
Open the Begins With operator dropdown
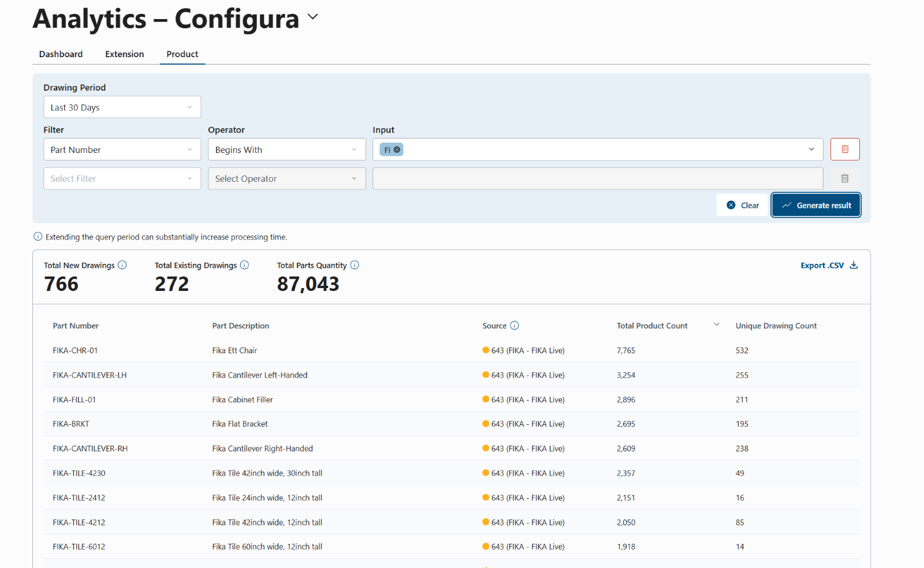(287, 150)
